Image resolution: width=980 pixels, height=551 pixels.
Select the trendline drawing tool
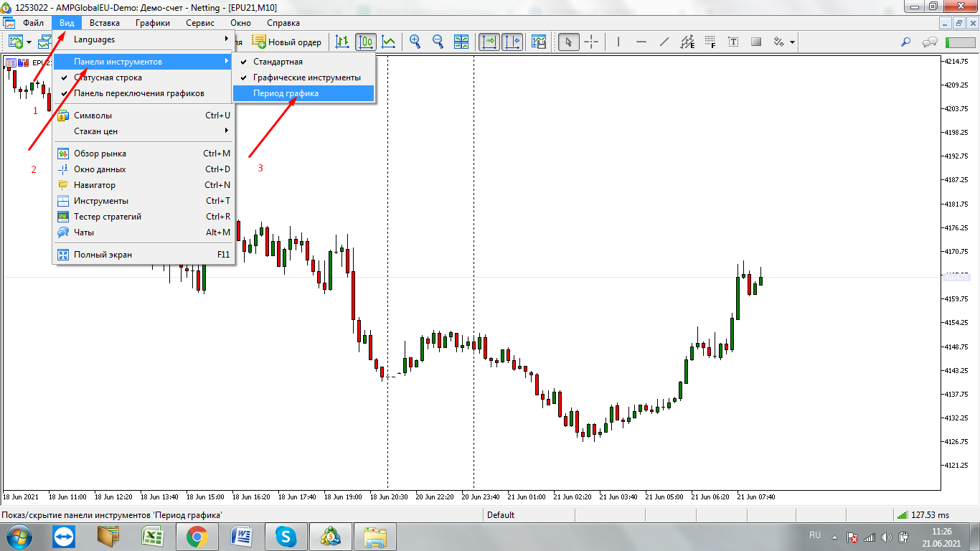(664, 42)
